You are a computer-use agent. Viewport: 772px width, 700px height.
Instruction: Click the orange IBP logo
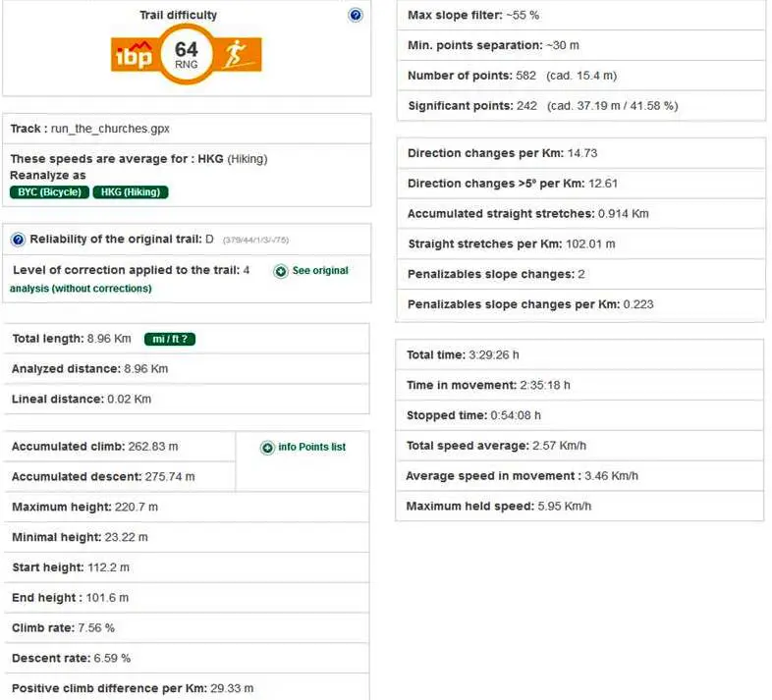tap(136, 55)
